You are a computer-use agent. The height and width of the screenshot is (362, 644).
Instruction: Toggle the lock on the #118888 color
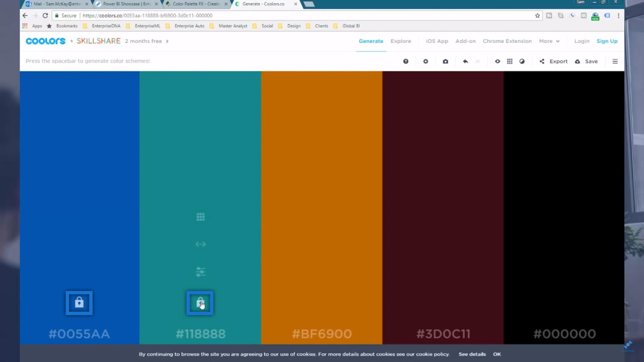pyautogui.click(x=200, y=303)
